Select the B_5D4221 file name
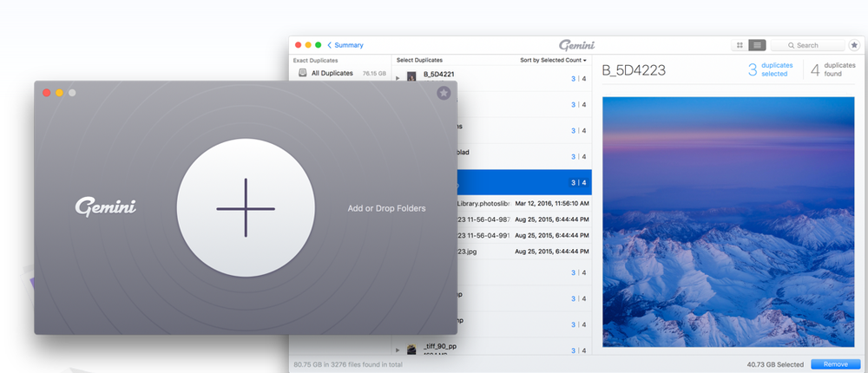Screen dimensions: 868x373 [x=438, y=74]
